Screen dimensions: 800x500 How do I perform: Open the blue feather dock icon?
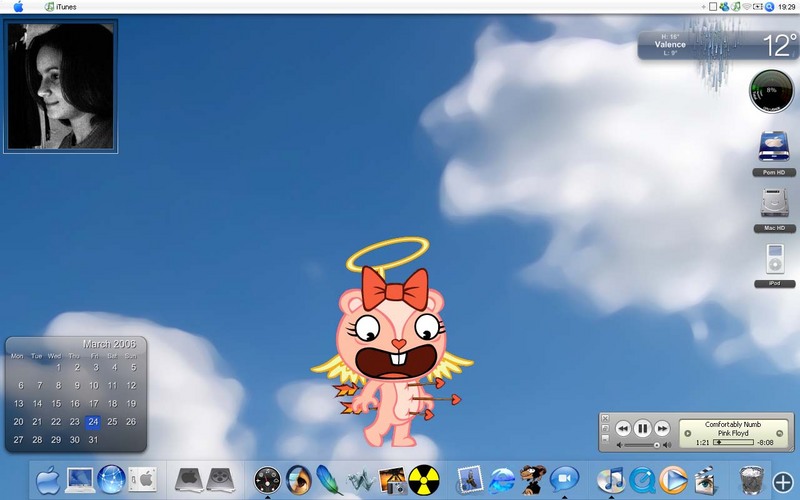329,480
